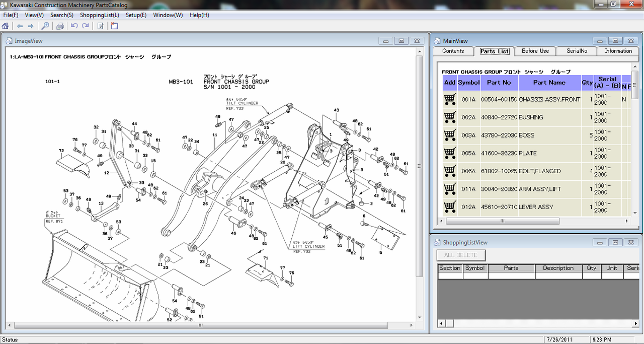This screenshot has height=344, width=644.
Task: Add BOSS 003A to shopping cart
Action: pyautogui.click(x=450, y=135)
